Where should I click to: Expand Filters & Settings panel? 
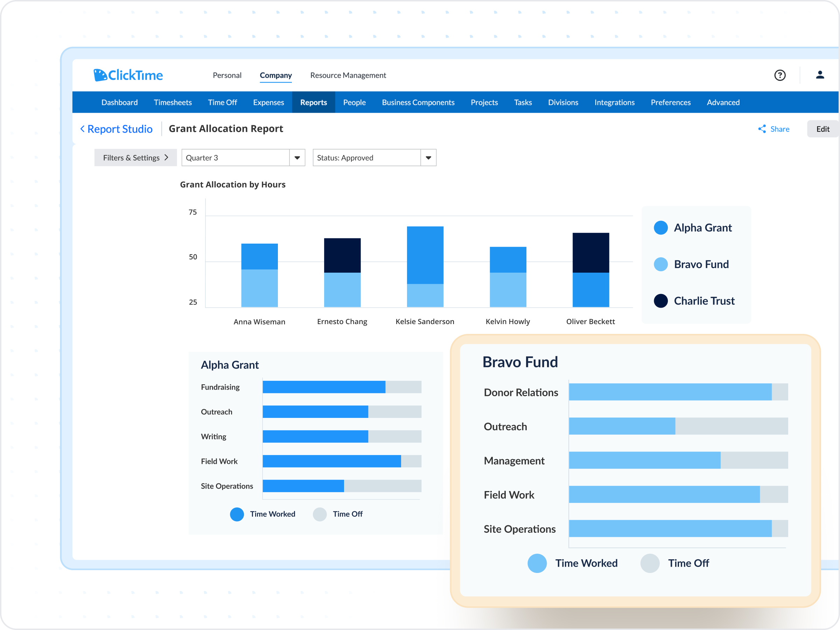point(135,157)
